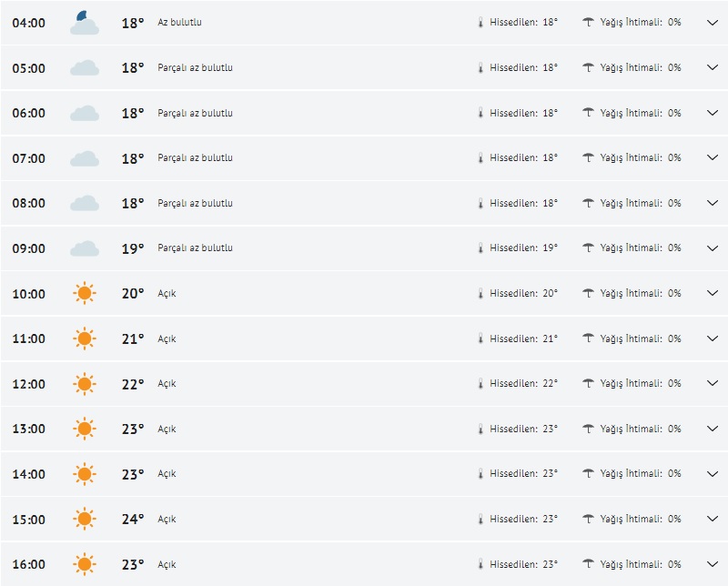The width and height of the screenshot is (728, 586).
Task: Click the 05:00 time label
Action: point(28,68)
